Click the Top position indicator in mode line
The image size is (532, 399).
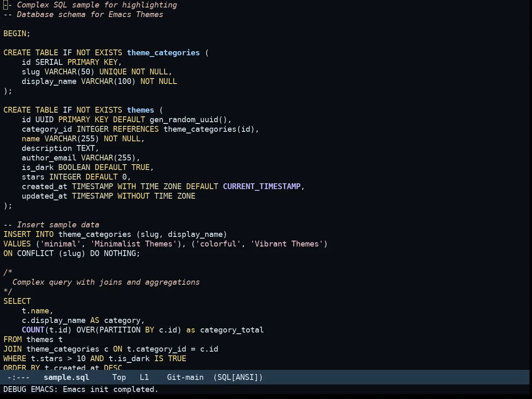point(119,377)
